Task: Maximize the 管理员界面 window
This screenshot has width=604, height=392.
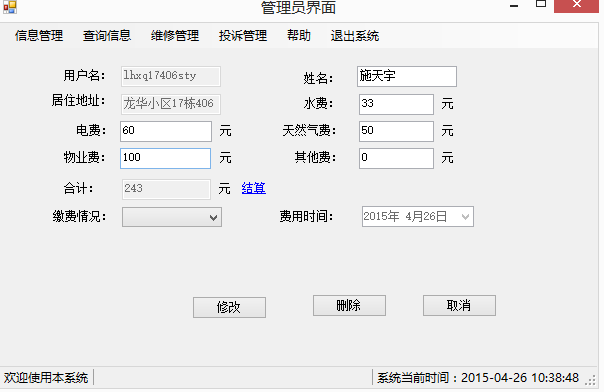Action: tap(541, 5)
